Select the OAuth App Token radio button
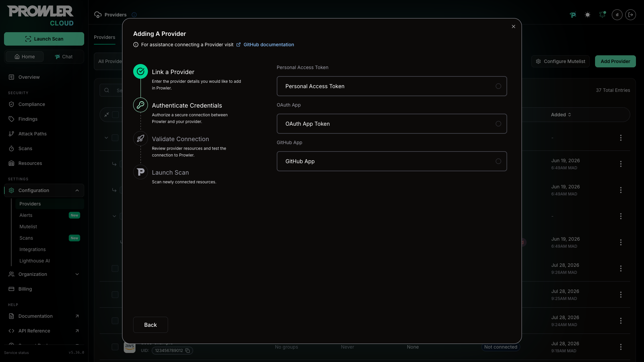Viewport: 644px width, 362px height. [x=498, y=124]
